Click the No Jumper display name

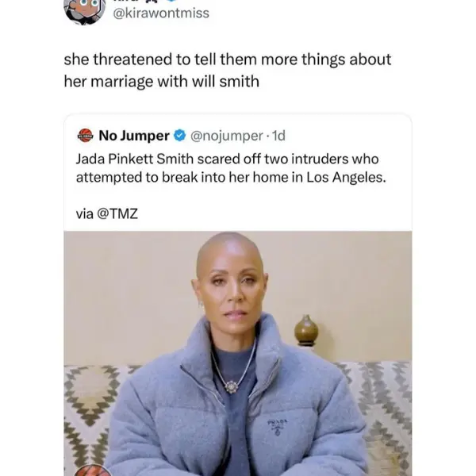134,136
